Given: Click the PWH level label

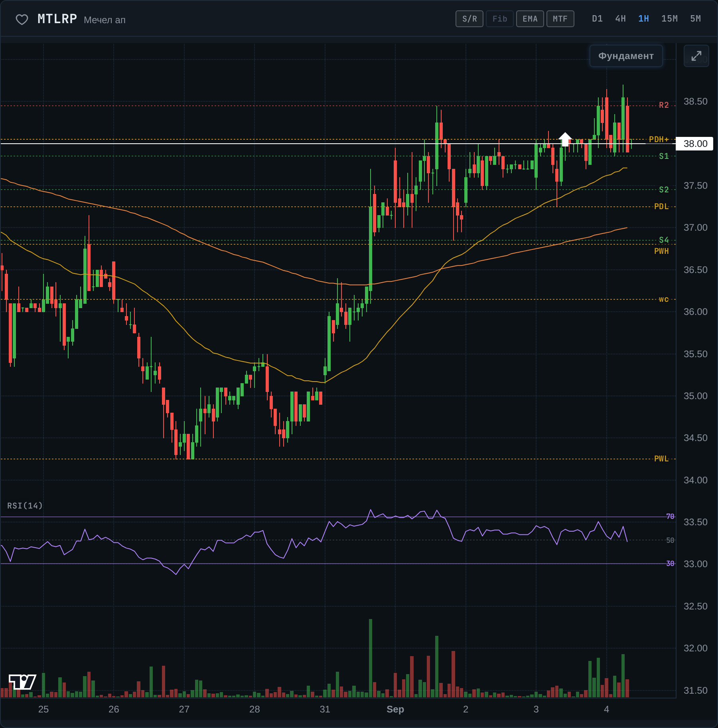Looking at the screenshot, I should tap(661, 251).
